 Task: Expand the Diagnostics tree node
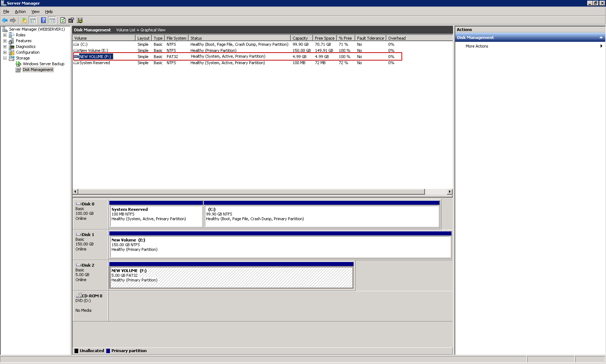[5, 46]
